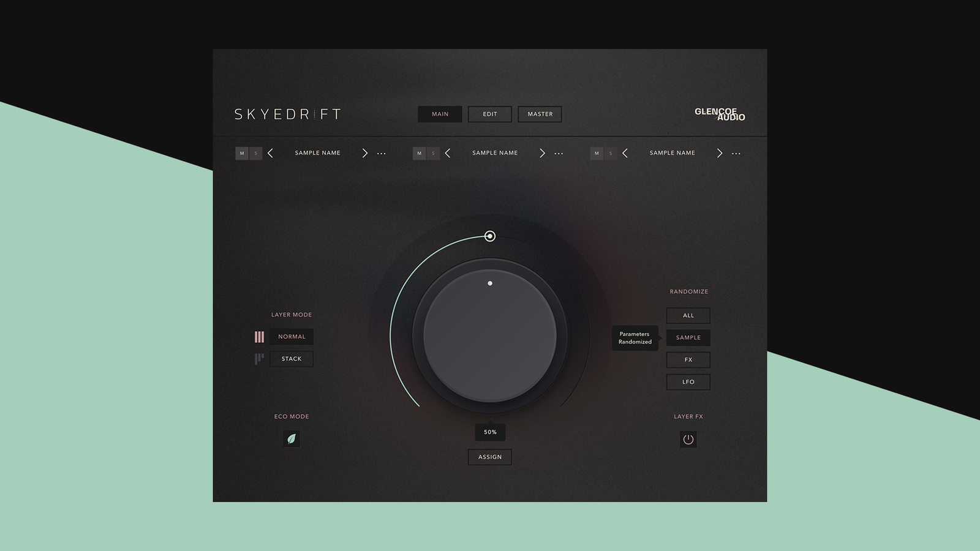Switch to the EDIT tab
The height and width of the screenshot is (551, 980).
[490, 114]
